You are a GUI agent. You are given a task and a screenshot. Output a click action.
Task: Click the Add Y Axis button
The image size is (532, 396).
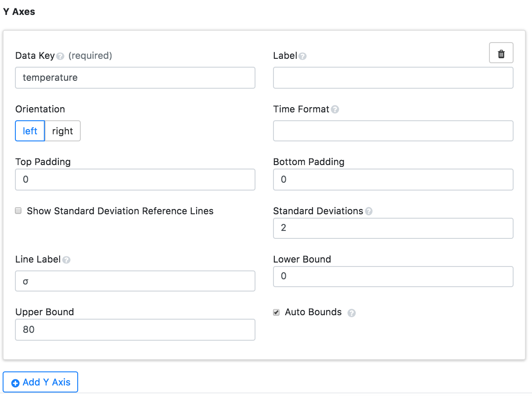[x=40, y=382]
